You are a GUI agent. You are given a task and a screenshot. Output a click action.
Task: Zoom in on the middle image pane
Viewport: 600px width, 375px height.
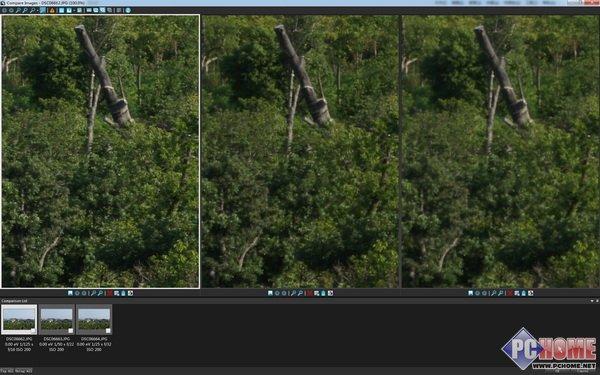point(293,293)
